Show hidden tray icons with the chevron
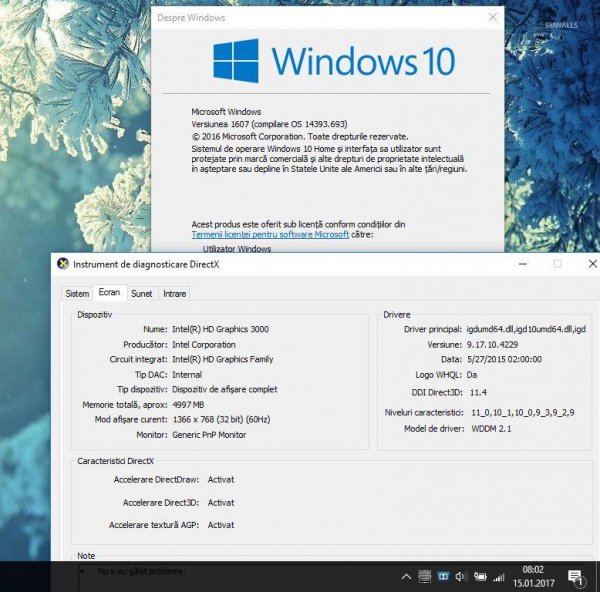600x592 pixels. pyautogui.click(x=406, y=577)
